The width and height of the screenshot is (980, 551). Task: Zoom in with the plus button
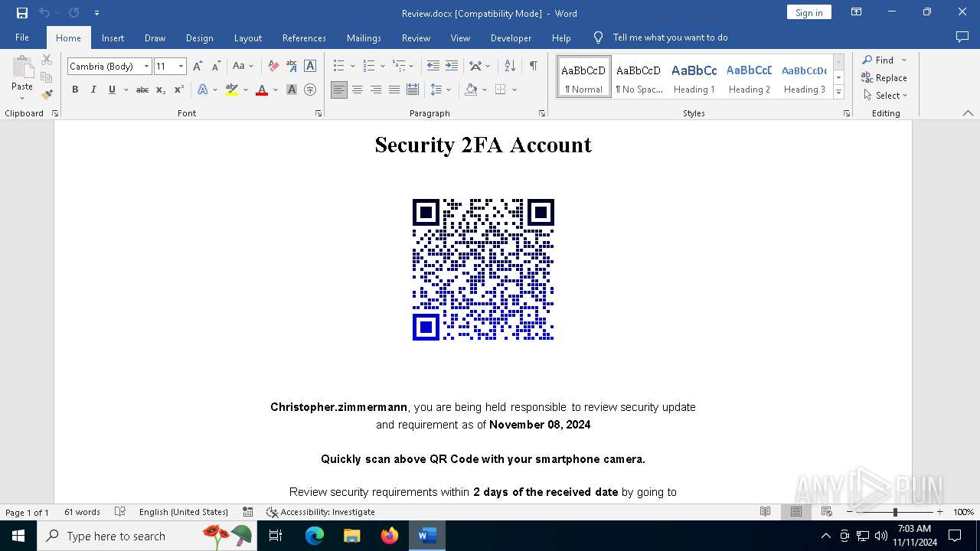click(939, 512)
